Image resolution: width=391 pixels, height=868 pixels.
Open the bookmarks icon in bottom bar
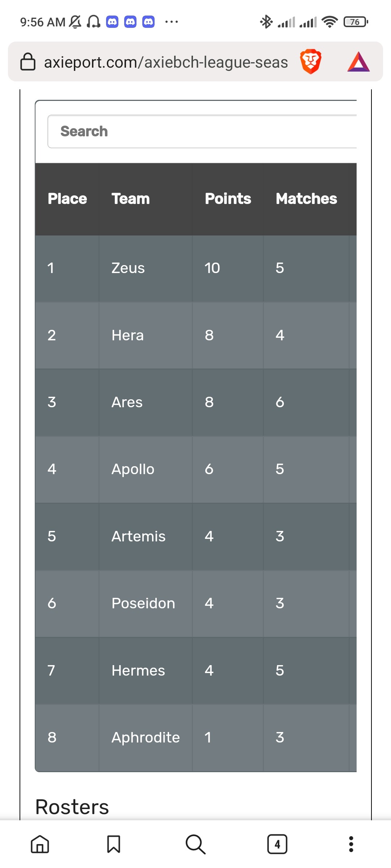click(x=114, y=844)
